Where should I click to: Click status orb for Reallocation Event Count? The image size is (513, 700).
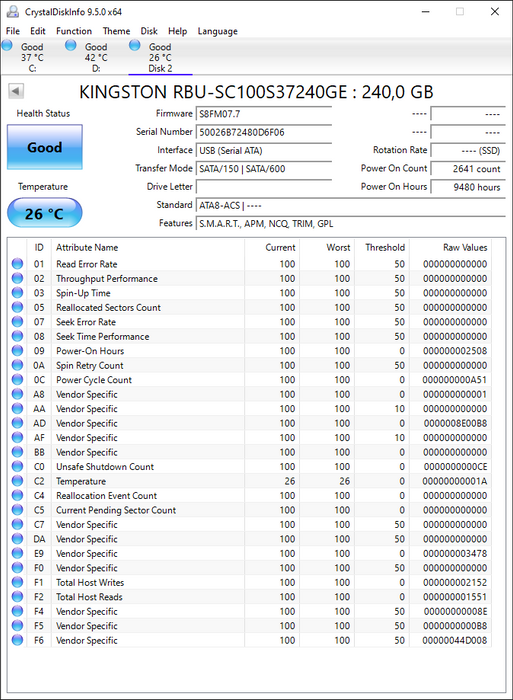(17, 496)
